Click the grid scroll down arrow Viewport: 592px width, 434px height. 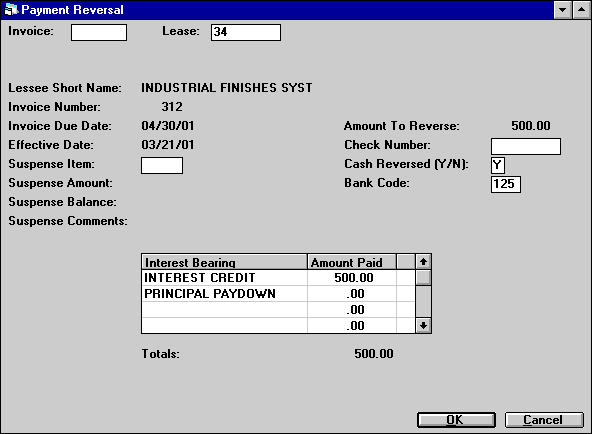[x=423, y=325]
